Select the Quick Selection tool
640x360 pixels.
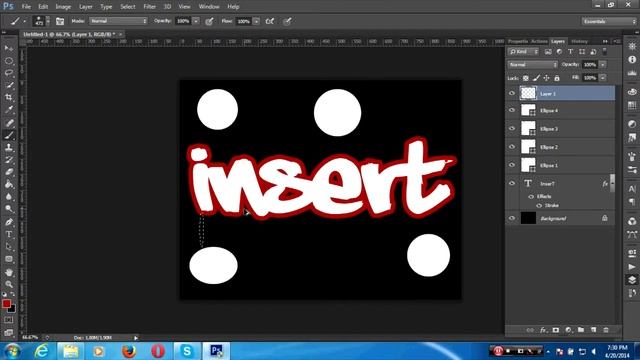9,85
